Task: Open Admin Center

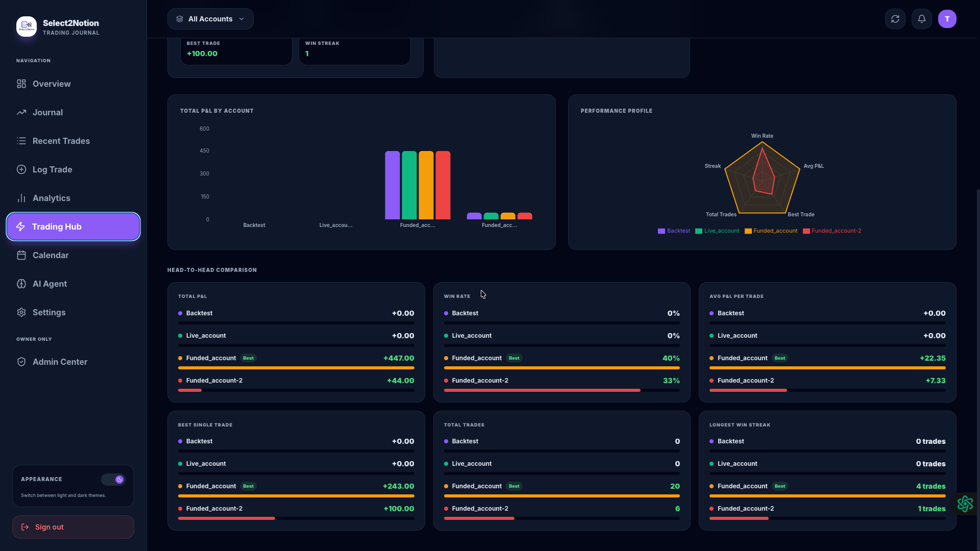Action: click(x=73, y=362)
